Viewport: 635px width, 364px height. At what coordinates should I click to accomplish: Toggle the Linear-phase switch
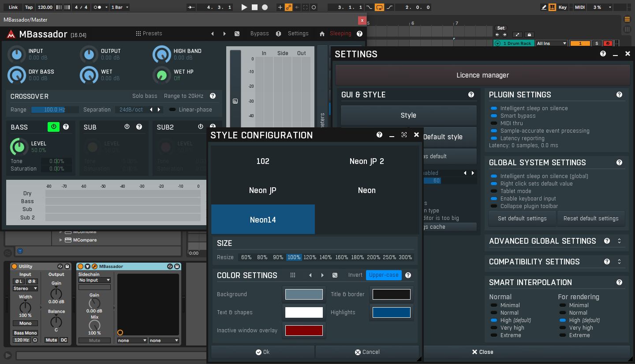tap(172, 110)
